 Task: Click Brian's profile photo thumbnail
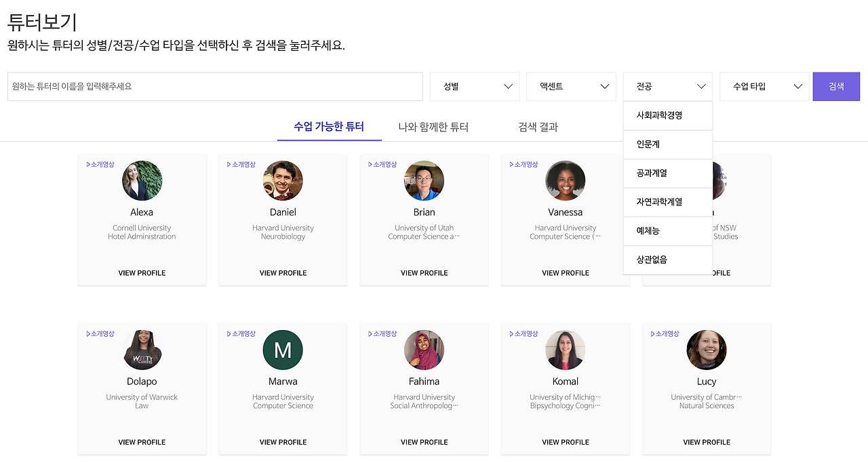[424, 180]
